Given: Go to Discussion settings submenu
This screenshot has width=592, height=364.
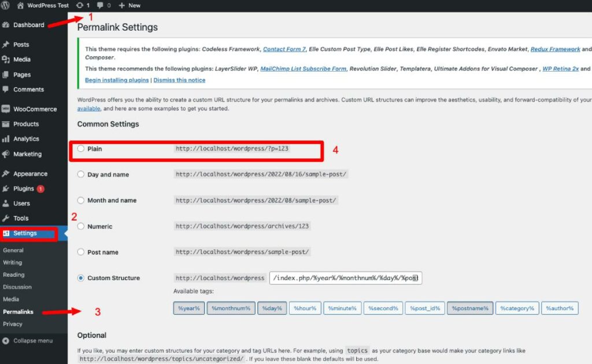Looking at the screenshot, I should pyautogui.click(x=17, y=287).
